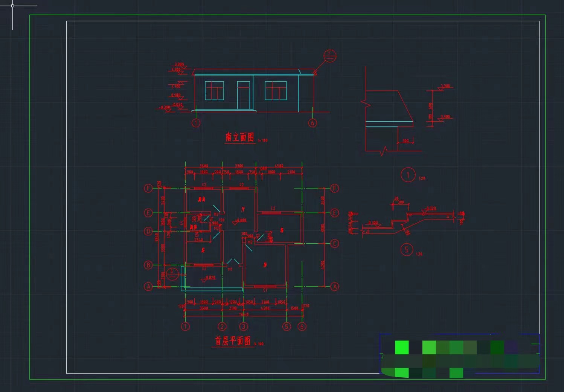This screenshot has height=392, width=564.
Task: Click axis bubble 3 below the floor plan
Action: click(x=244, y=326)
